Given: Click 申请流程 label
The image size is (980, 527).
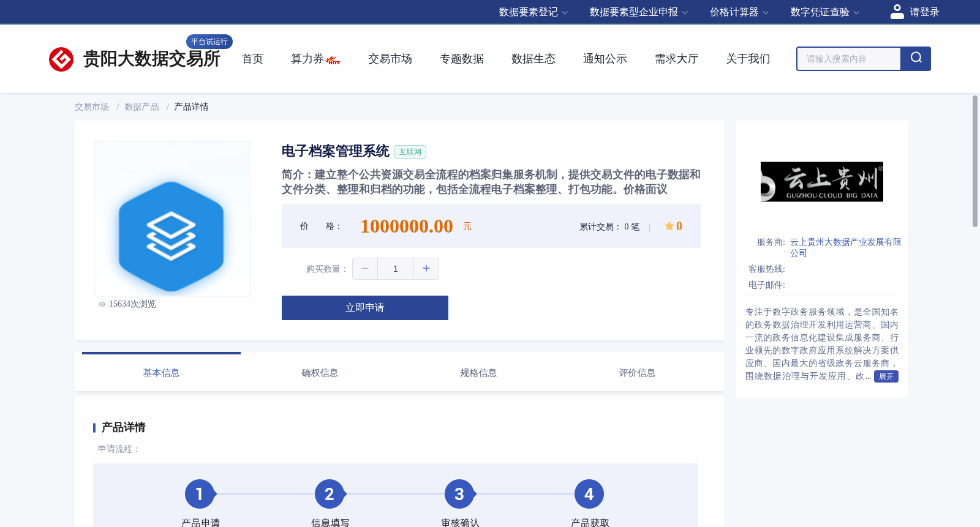Looking at the screenshot, I should (119, 449).
